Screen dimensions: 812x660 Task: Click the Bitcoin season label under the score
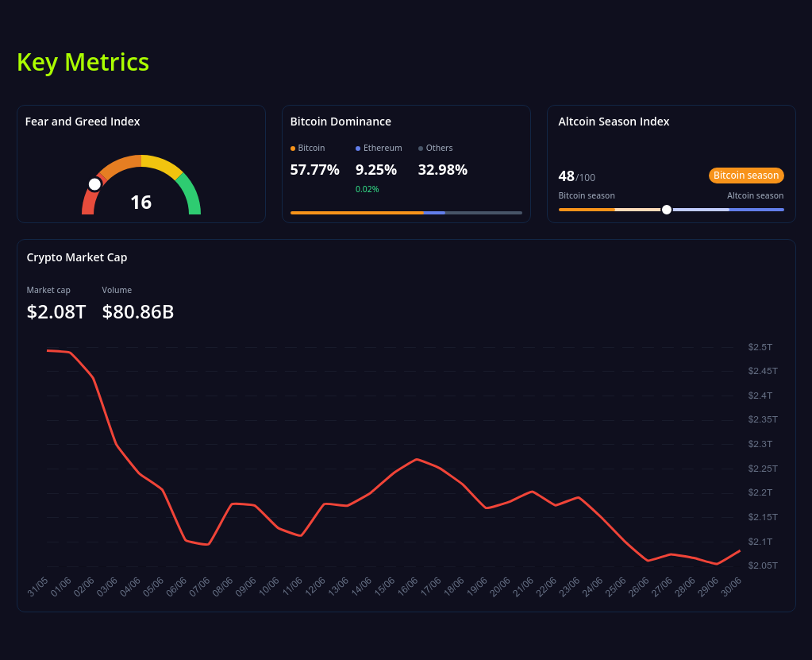click(587, 195)
